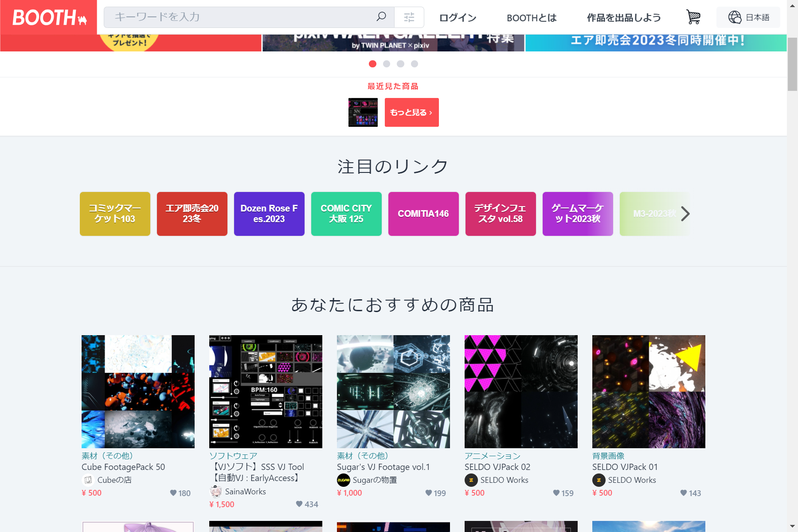Viewport: 798px width, 532px height.
Task: Visit the Cubeの店 shop name link
Action: (114, 480)
